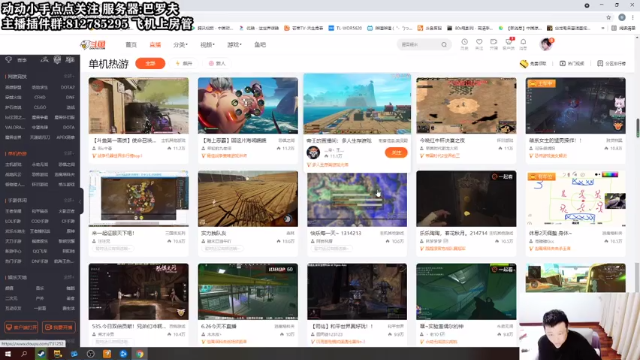Click the Douyu logo in header
The height and width of the screenshot is (360, 640).
[x=93, y=44]
